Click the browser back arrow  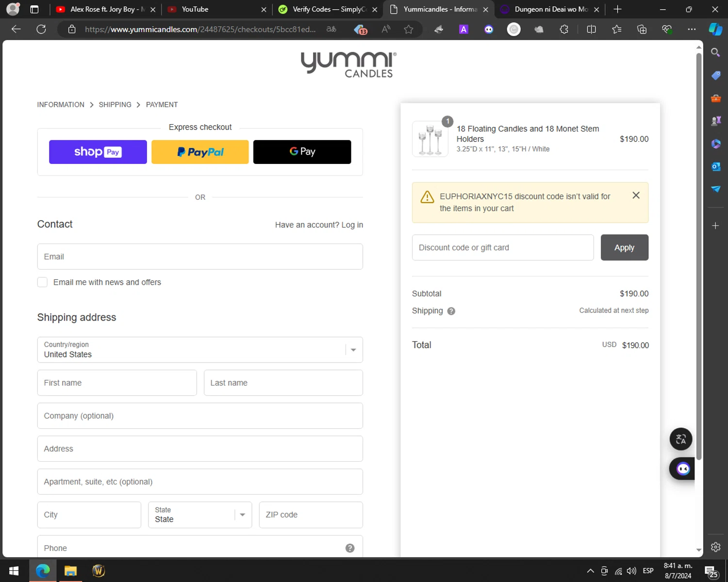click(16, 29)
